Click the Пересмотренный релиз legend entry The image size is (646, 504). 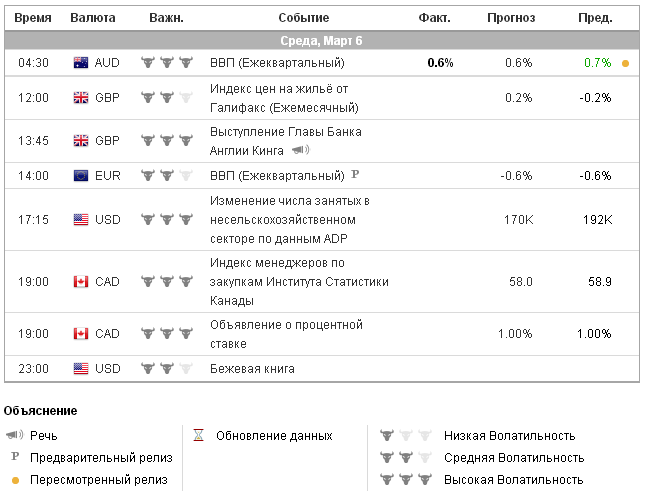(99, 479)
